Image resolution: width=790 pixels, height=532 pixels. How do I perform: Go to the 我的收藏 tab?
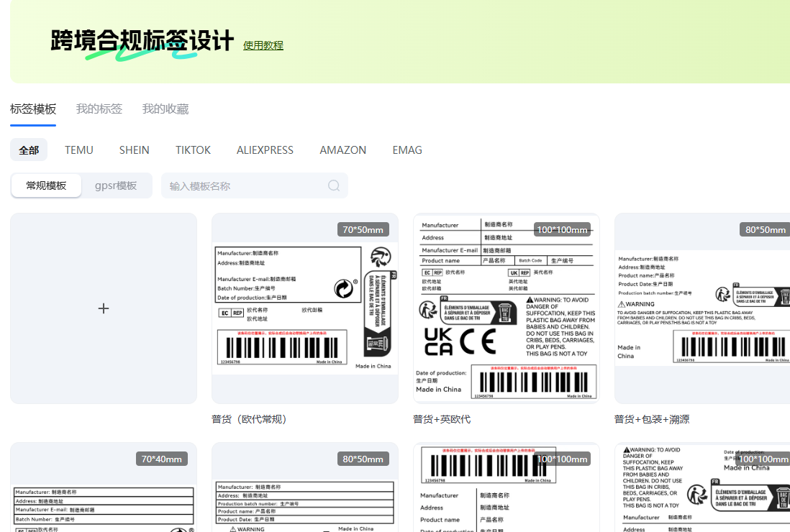click(165, 109)
